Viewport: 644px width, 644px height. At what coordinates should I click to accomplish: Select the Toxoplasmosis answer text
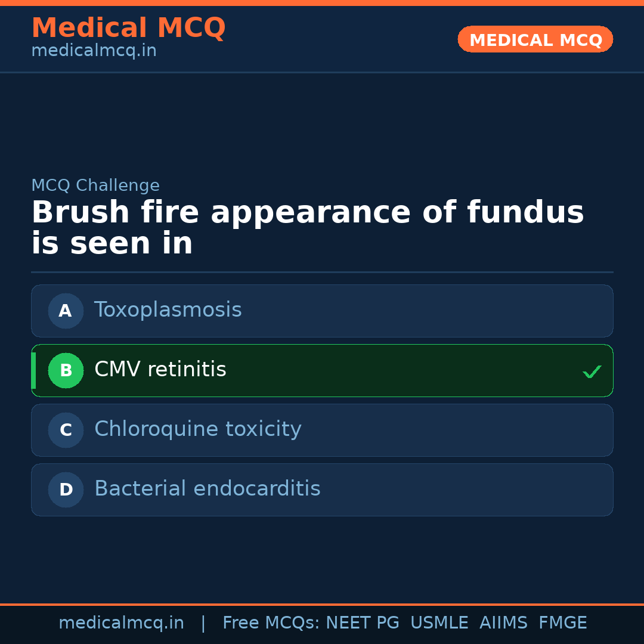[168, 310]
